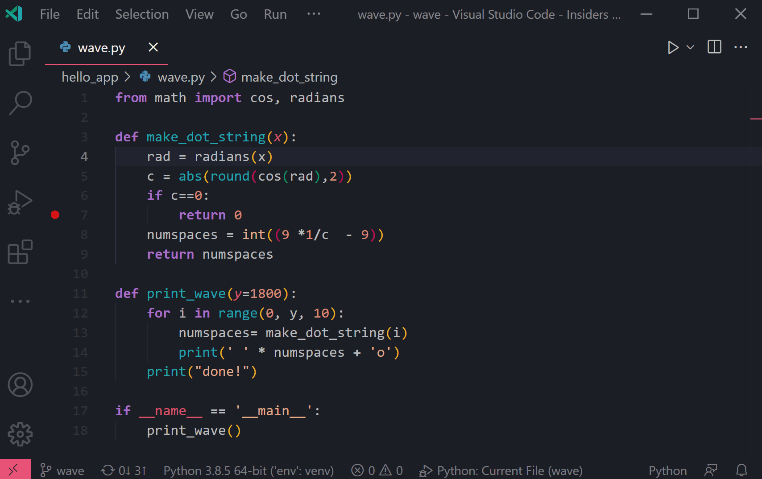Image resolution: width=762 pixels, height=479 pixels.
Task: Toggle the split editor layout icon
Action: (714, 47)
